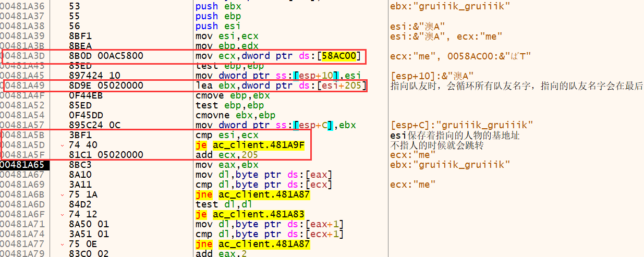Click the comment "esi保存着指向的人物的基地址"
Image resolution: width=644 pixels, height=257 pixels.
pos(455,136)
